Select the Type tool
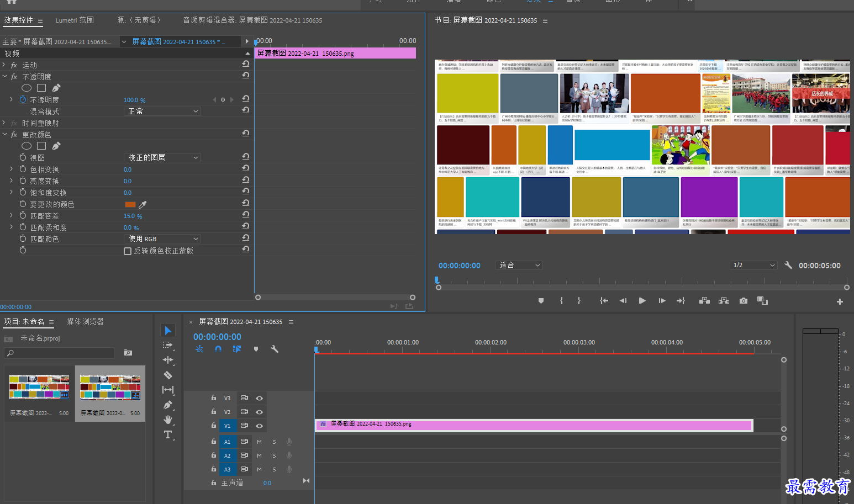 pyautogui.click(x=168, y=435)
